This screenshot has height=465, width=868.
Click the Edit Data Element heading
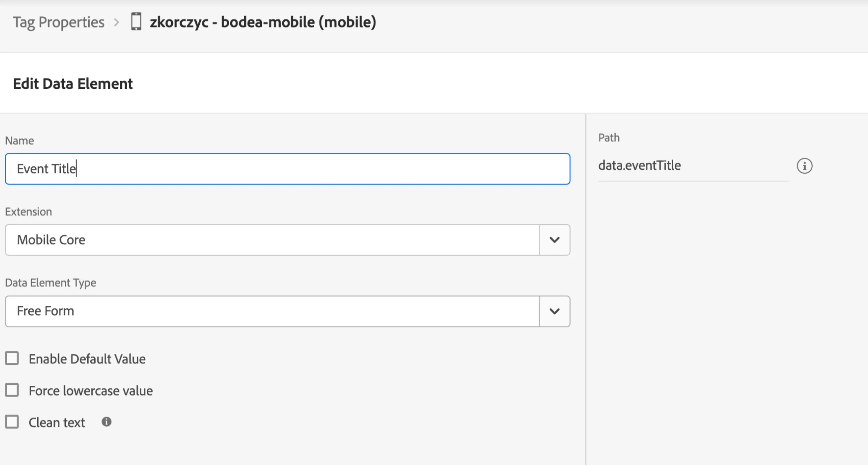click(73, 84)
